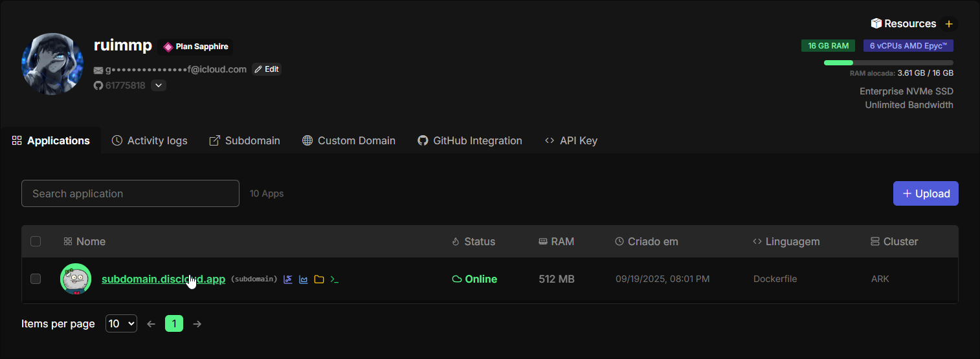
Task: Click the app statistics chart icon
Action: click(304, 279)
